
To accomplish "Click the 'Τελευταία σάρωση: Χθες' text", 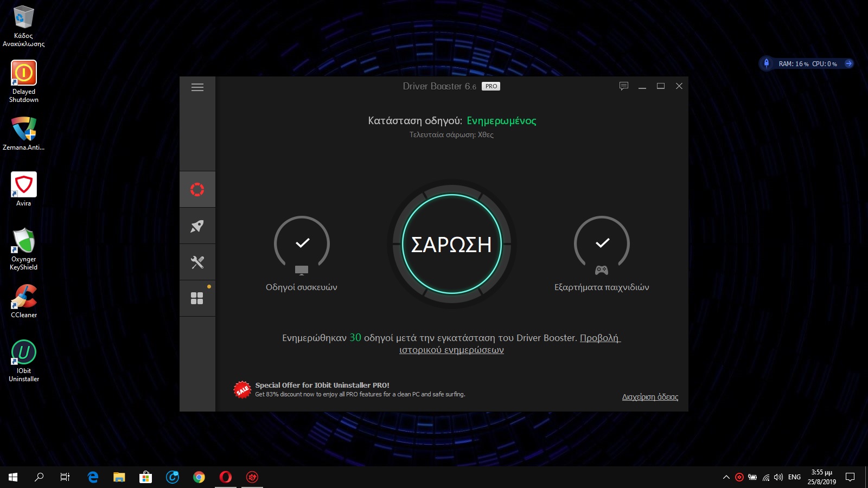I will tap(451, 134).
